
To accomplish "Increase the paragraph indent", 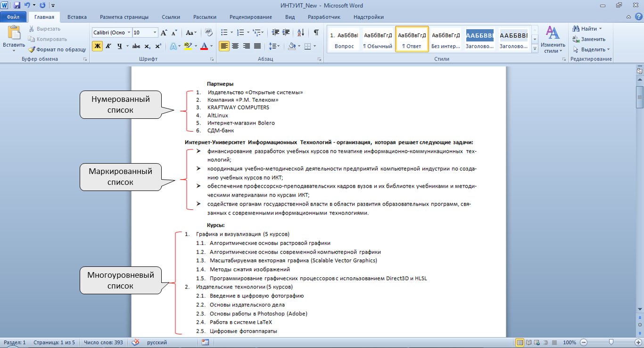I will pyautogui.click(x=286, y=33).
